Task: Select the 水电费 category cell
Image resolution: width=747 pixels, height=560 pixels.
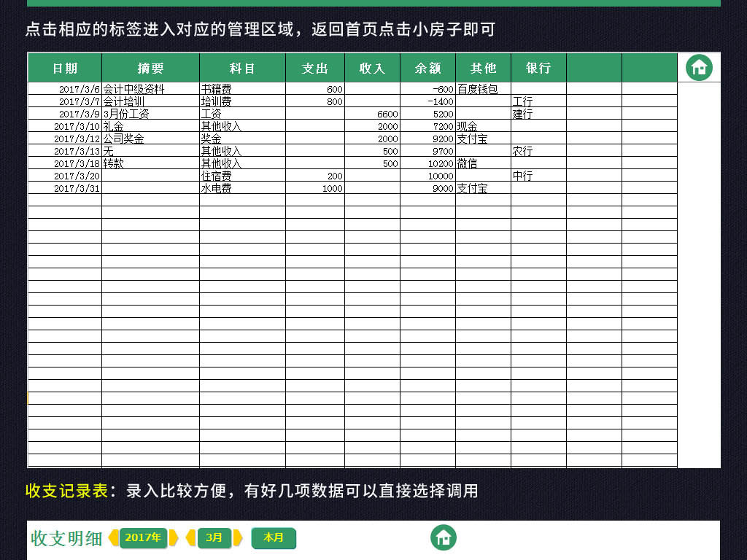Action: pos(242,188)
